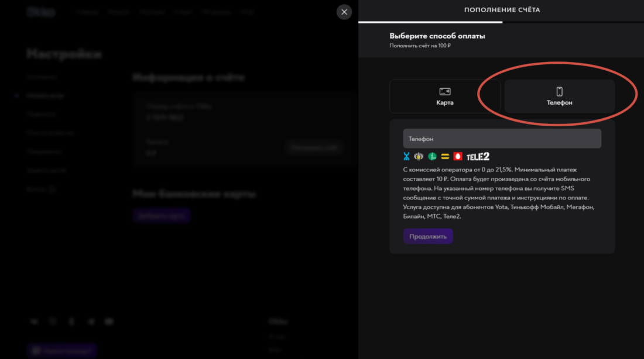The width and height of the screenshot is (644, 359).
Task: Click the Tinkoff Mobile crest logo
Action: [419, 156]
